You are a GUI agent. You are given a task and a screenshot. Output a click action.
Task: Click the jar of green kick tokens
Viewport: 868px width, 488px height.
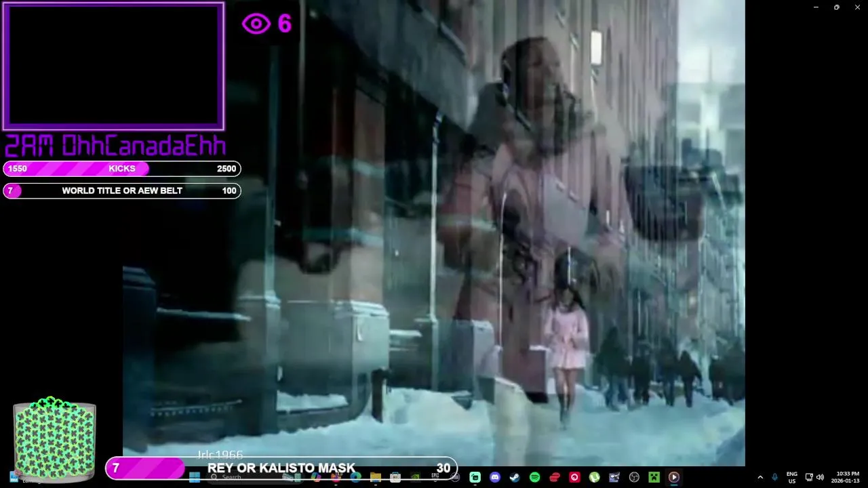tap(54, 439)
